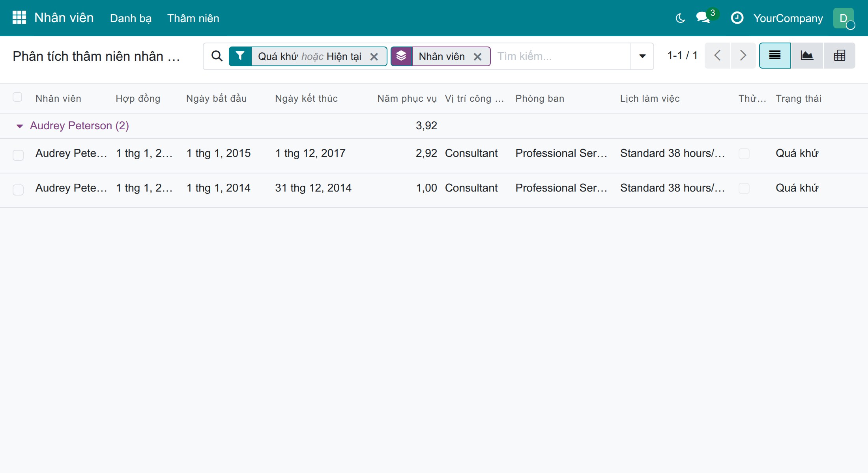The width and height of the screenshot is (868, 473).
Task: Open the Danh bạ menu
Action: [x=131, y=18]
